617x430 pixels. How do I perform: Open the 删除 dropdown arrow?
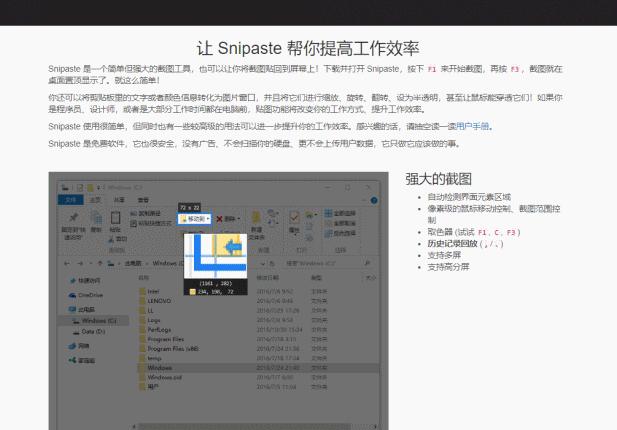click(x=238, y=219)
